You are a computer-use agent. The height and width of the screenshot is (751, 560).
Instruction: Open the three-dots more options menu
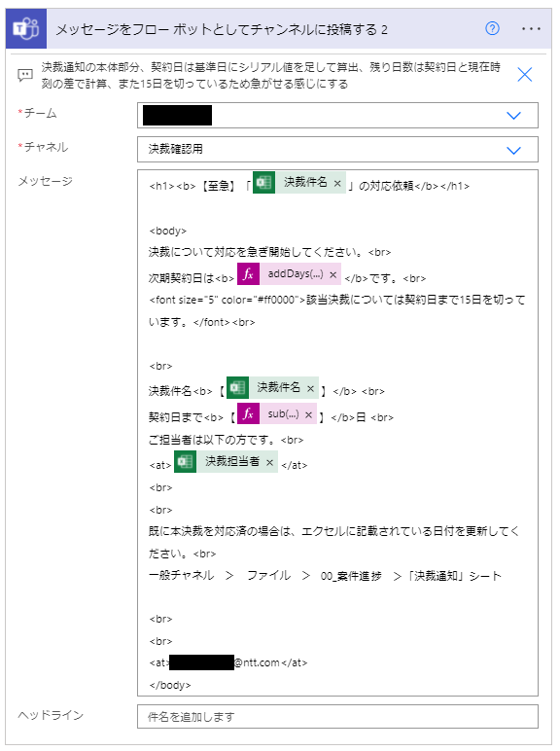click(531, 29)
